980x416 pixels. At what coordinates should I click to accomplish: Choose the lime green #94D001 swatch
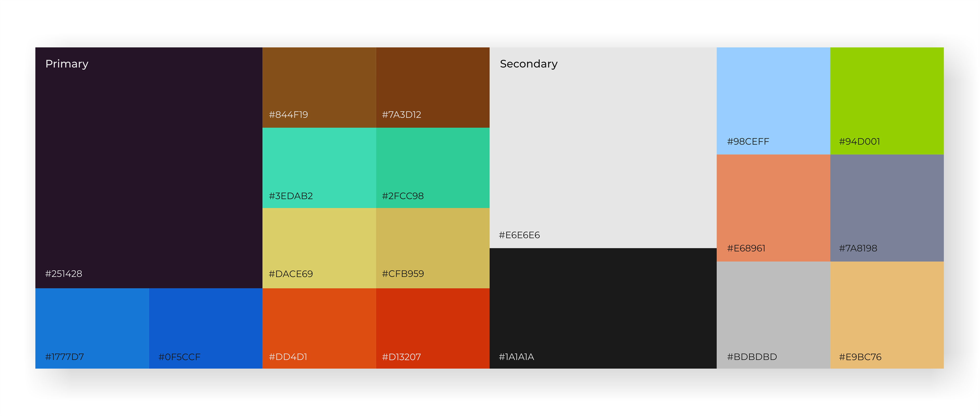pos(887,101)
